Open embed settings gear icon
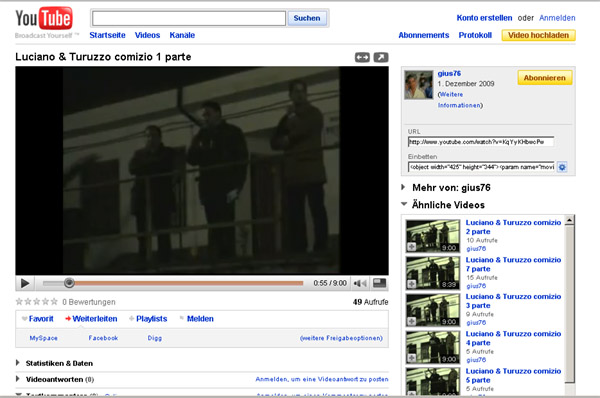This screenshot has height=398, width=600. pos(562,167)
